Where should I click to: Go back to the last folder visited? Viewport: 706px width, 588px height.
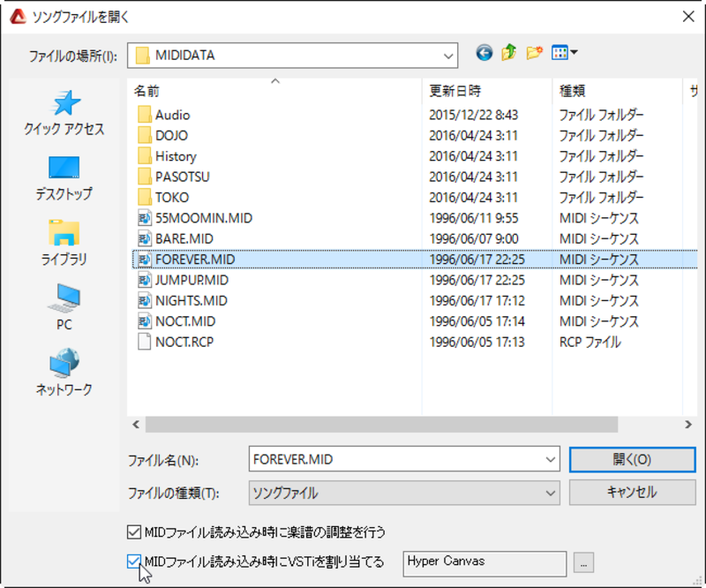pyautogui.click(x=484, y=53)
